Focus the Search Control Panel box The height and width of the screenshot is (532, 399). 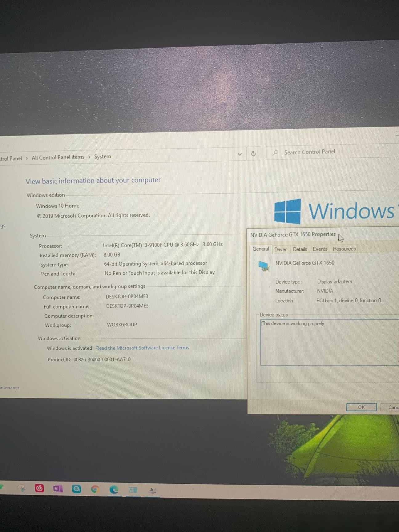coord(332,152)
